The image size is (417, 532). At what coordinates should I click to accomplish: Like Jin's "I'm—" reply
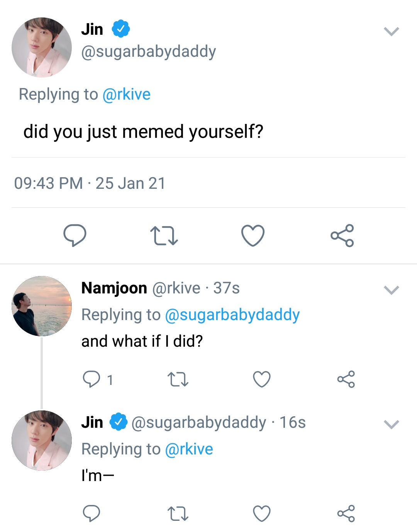(x=262, y=513)
